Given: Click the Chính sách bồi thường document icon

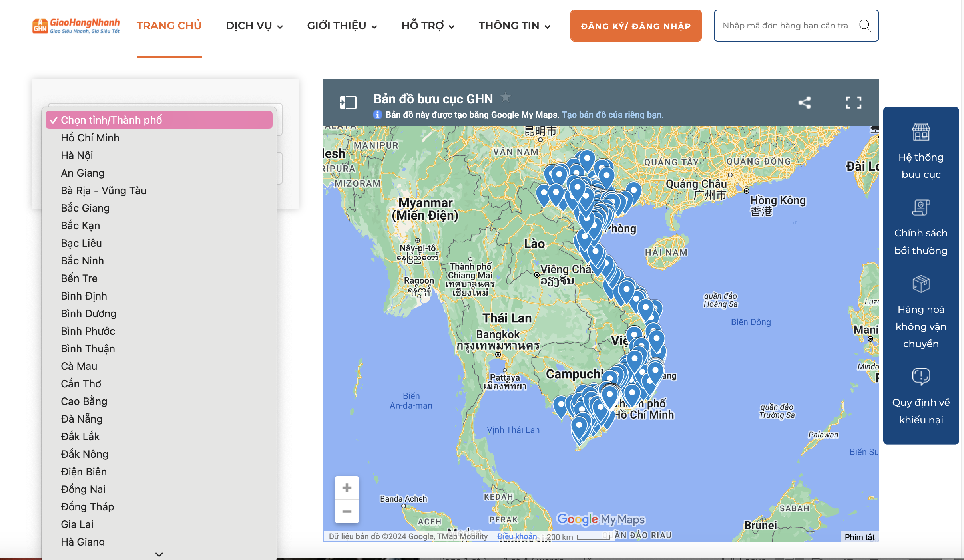Looking at the screenshot, I should [921, 208].
